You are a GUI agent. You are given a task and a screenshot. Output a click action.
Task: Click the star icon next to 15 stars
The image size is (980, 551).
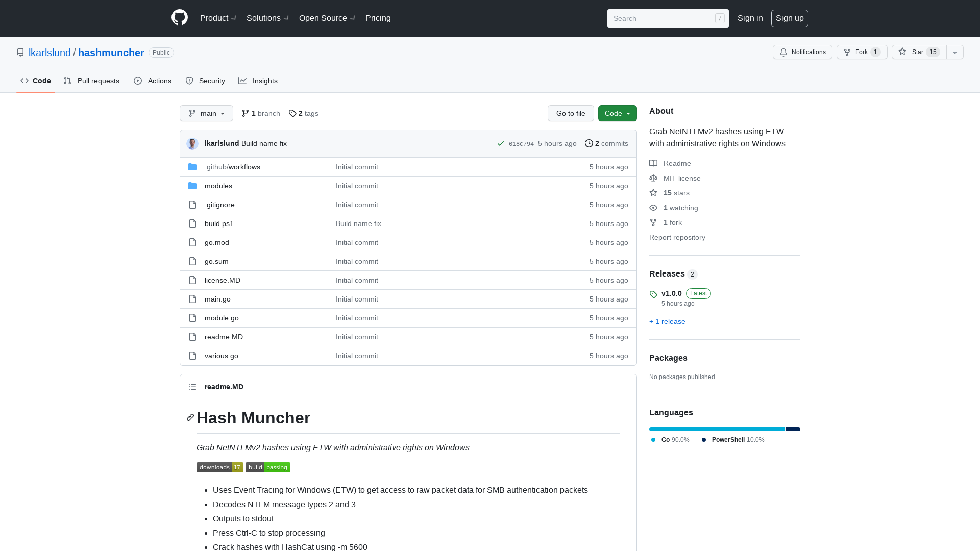click(x=653, y=193)
